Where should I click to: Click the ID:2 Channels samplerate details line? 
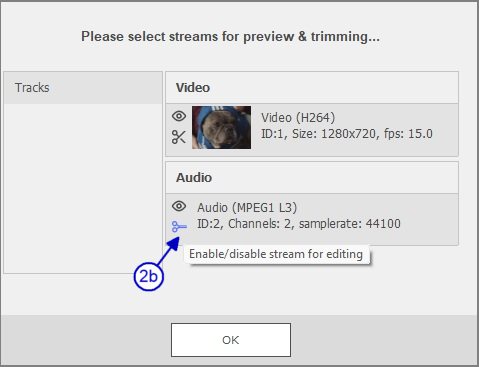[x=299, y=224]
